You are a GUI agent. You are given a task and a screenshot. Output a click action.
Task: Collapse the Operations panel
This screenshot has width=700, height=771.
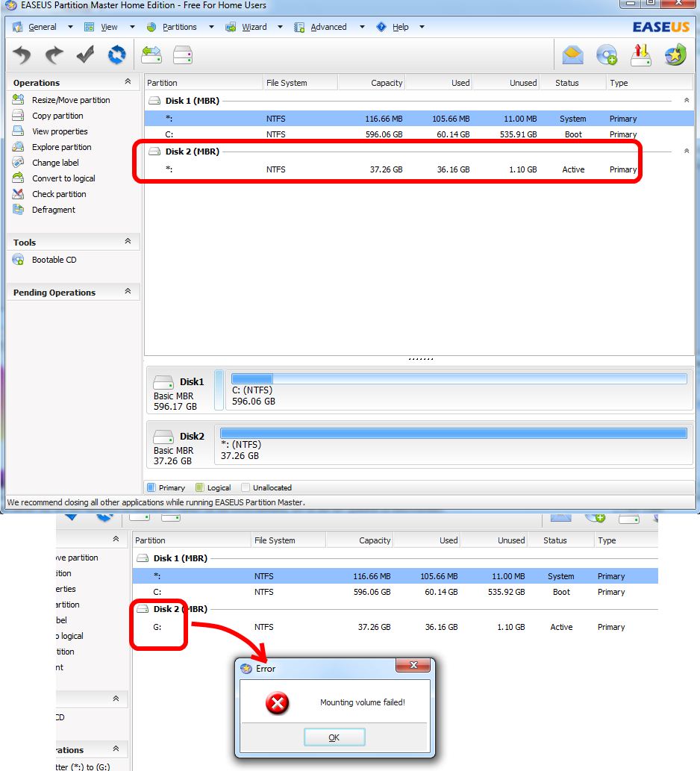pyautogui.click(x=128, y=81)
